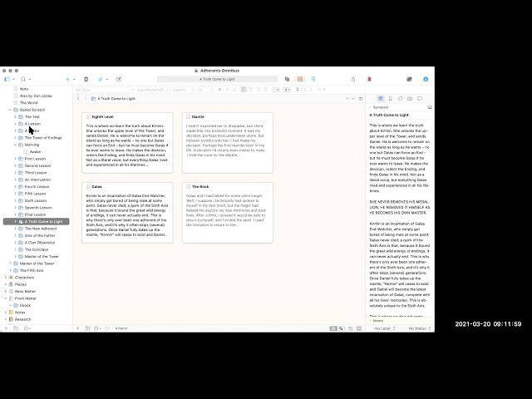This screenshot has height=399, width=532.
Task: Open the inspector Comments tab
Action: [x=420, y=98]
